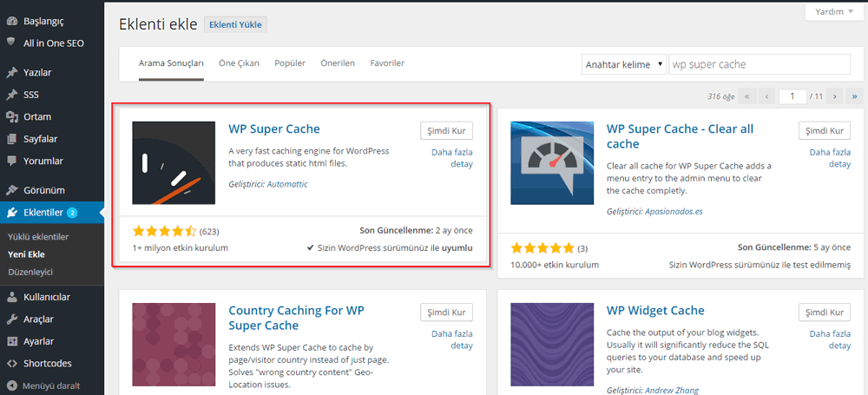Open All in One SEO menu

(x=54, y=43)
